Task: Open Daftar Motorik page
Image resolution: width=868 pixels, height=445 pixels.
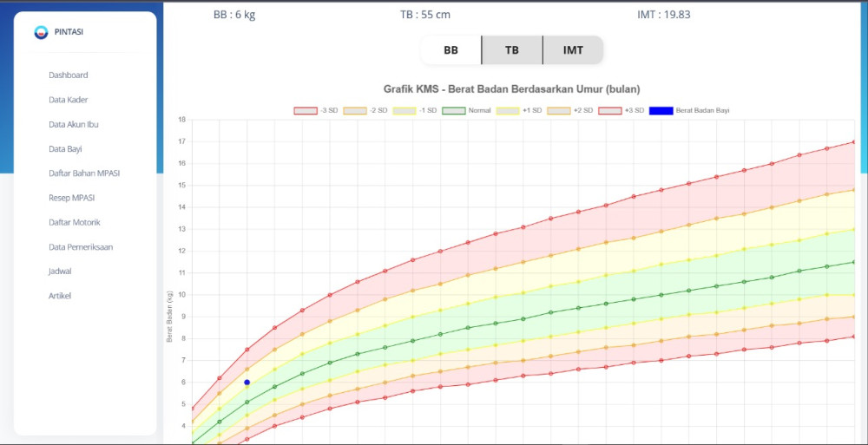Action: [74, 222]
